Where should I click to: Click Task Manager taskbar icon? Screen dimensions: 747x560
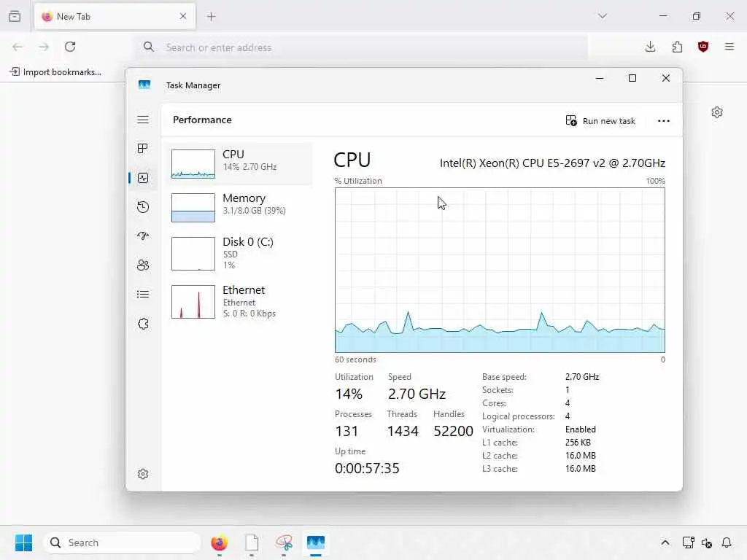[316, 542]
